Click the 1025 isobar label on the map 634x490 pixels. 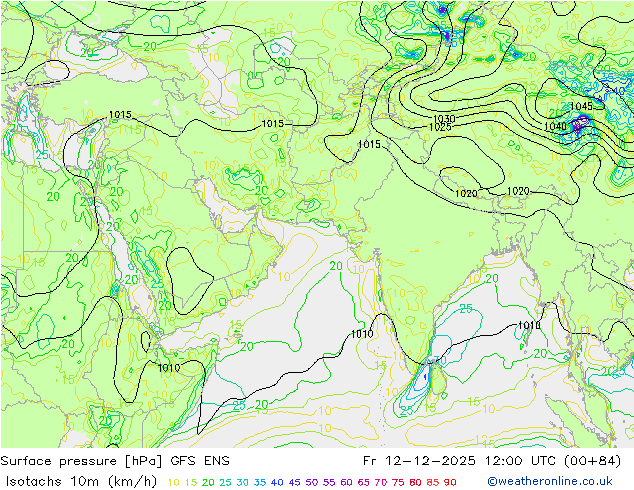point(440,127)
